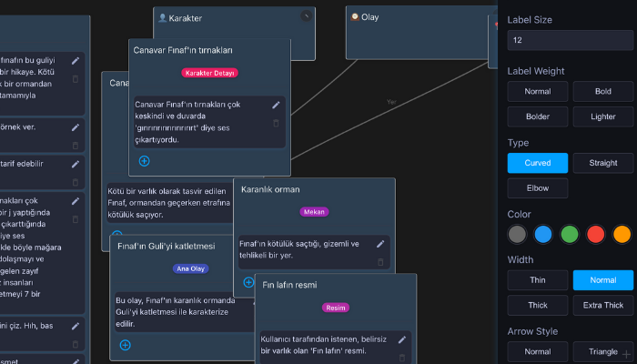Set edge width to Normal
The image size is (637, 364).
[x=603, y=280]
